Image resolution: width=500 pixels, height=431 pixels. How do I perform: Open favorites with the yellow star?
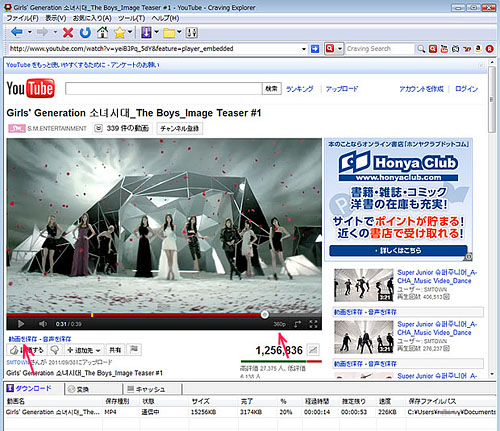pyautogui.click(x=119, y=32)
